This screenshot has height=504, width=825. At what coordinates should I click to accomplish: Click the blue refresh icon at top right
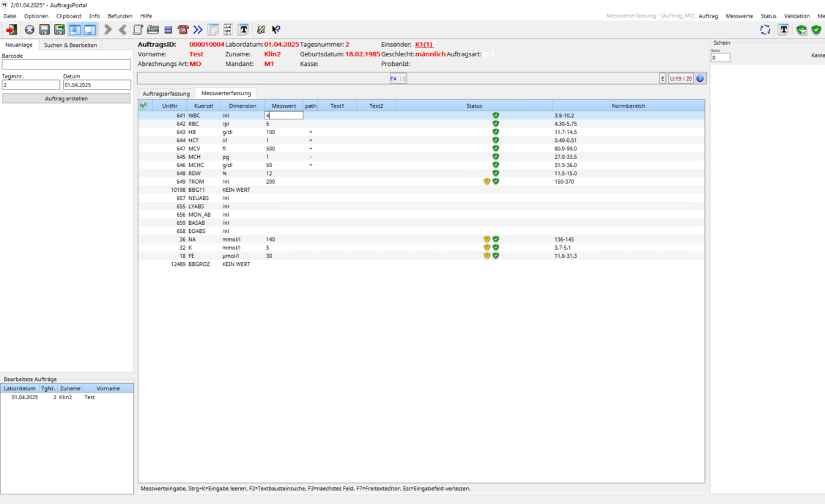[765, 29]
